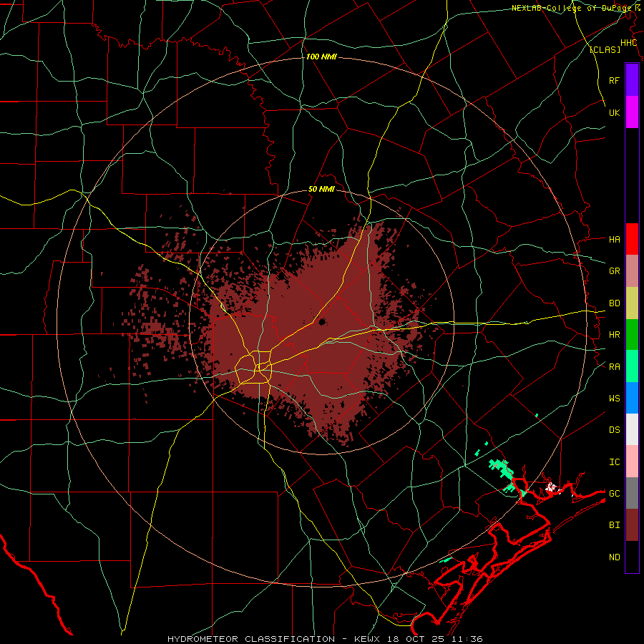The width and height of the screenshot is (644, 644).
Task: Click the WS legend label
Action: point(614,398)
